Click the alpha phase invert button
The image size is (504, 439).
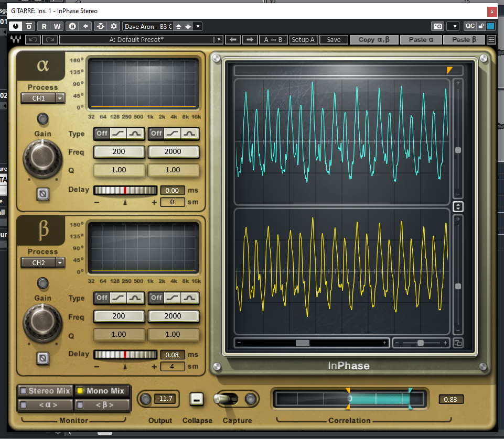tap(43, 194)
